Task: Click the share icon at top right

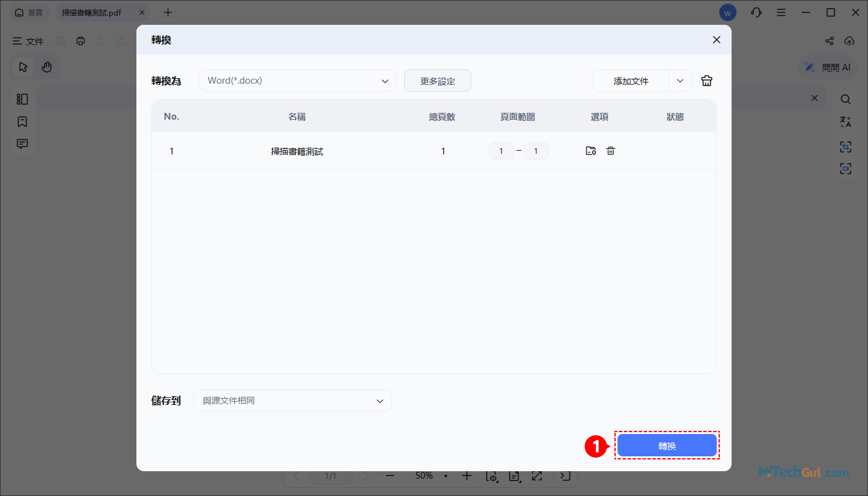Action: [x=830, y=42]
